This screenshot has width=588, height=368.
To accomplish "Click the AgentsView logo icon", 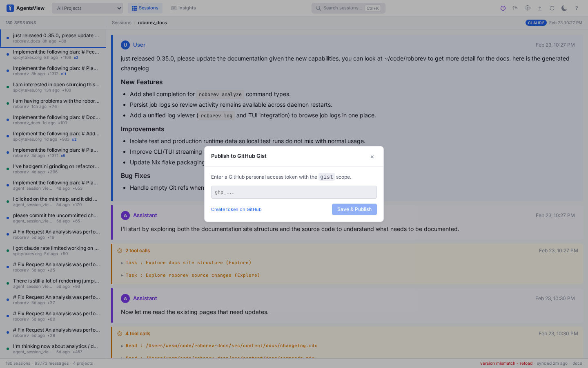I will tap(10, 8).
